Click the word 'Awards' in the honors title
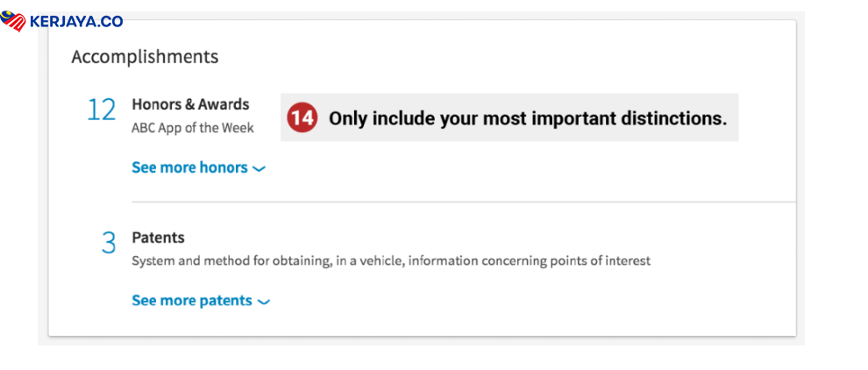Image resolution: width=868 pixels, height=370 pixels. pos(224,104)
